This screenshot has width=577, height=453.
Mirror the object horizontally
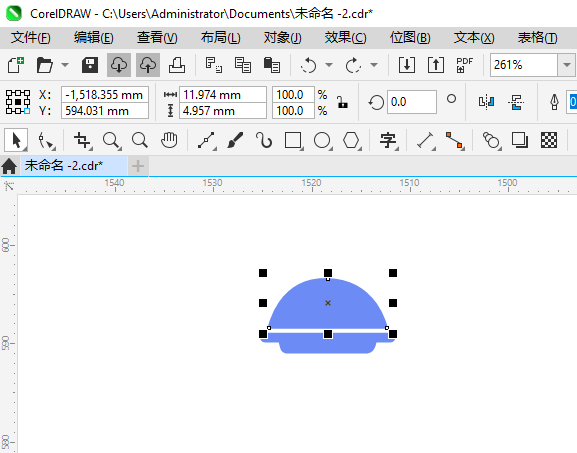(486, 102)
